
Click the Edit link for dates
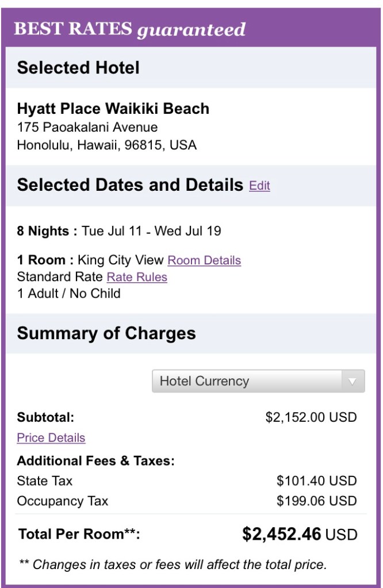(x=259, y=186)
